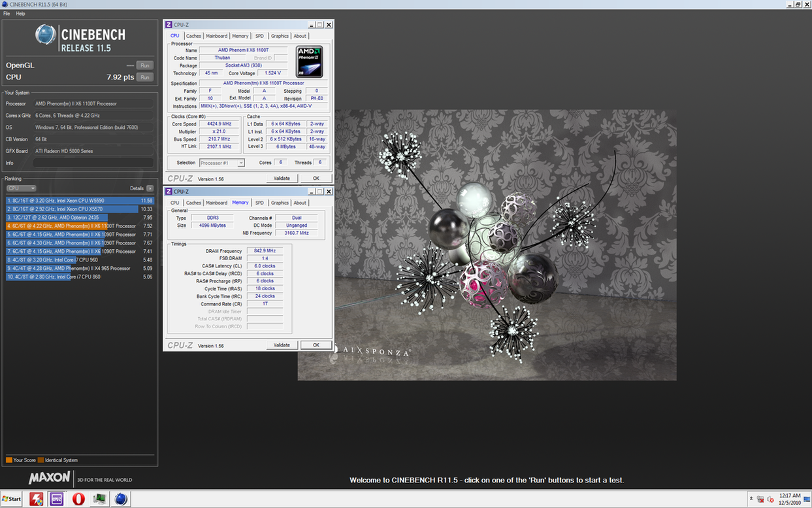Open the Windows Start menu
The image size is (812, 508).
pyautogui.click(x=11, y=499)
